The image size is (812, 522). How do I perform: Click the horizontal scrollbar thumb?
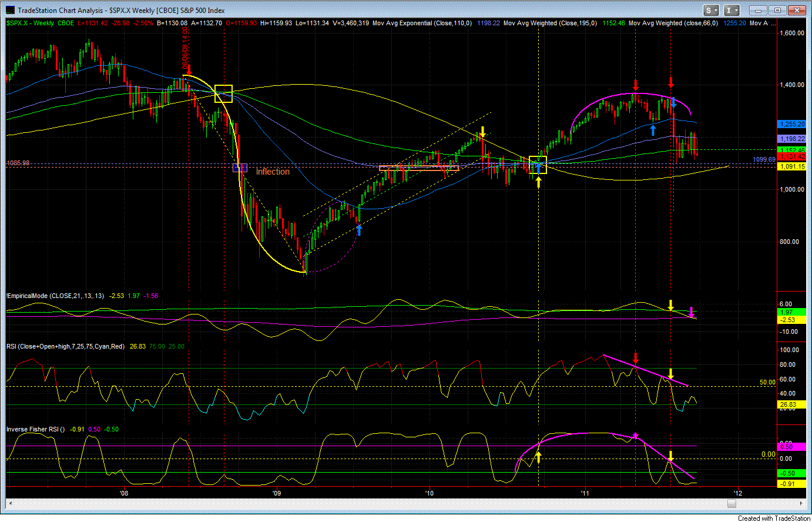click(732, 504)
